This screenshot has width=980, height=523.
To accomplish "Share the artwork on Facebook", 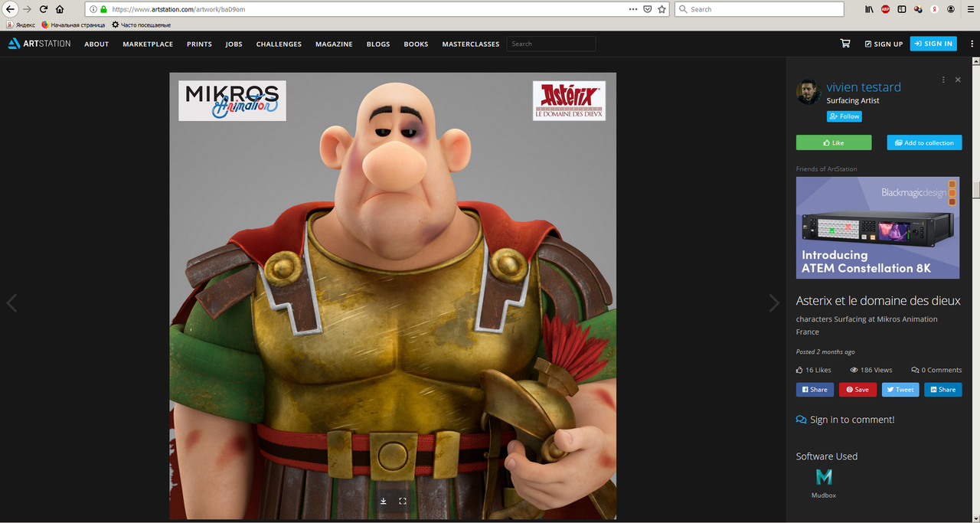I will tap(815, 389).
